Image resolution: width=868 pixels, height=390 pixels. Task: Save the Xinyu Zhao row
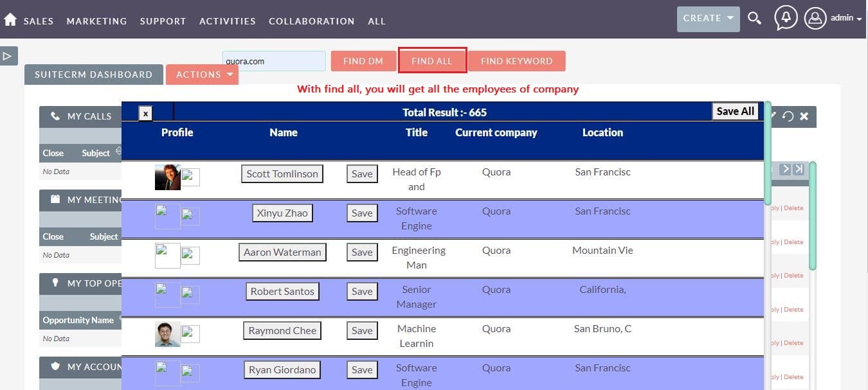coord(362,213)
